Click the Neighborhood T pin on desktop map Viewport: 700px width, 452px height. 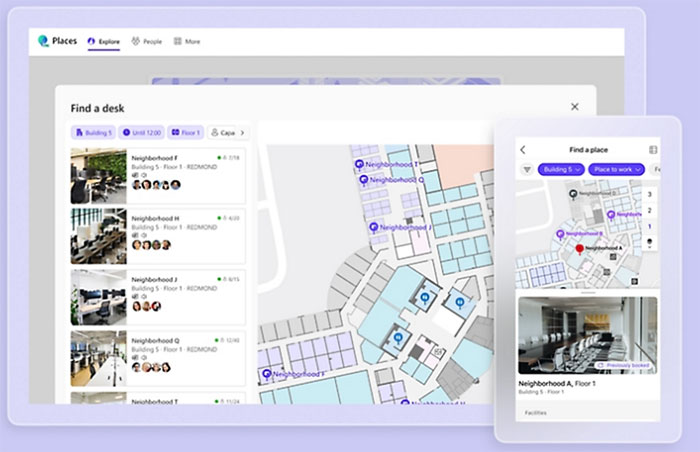[x=359, y=165]
